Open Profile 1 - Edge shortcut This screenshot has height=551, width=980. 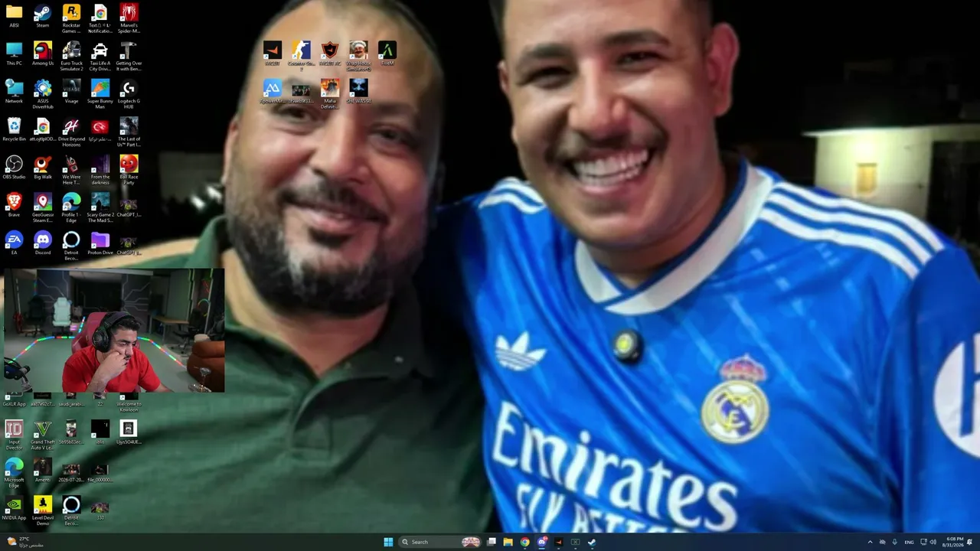point(71,207)
